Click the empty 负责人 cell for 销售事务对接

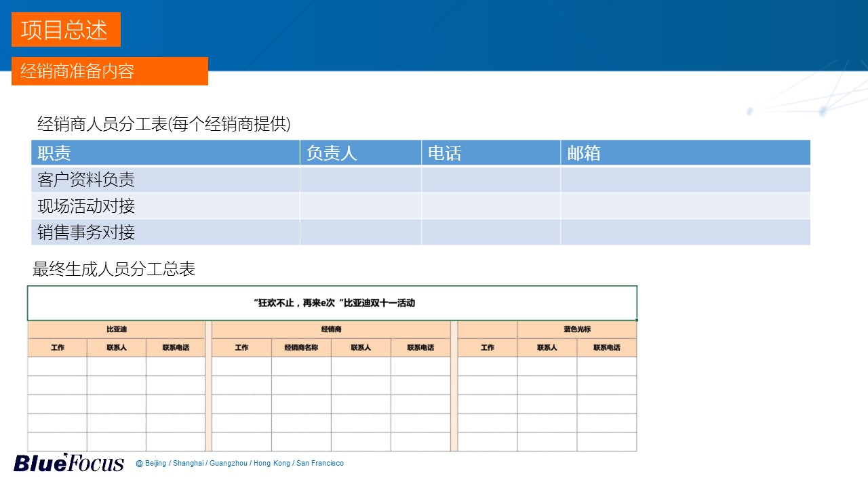[361, 232]
